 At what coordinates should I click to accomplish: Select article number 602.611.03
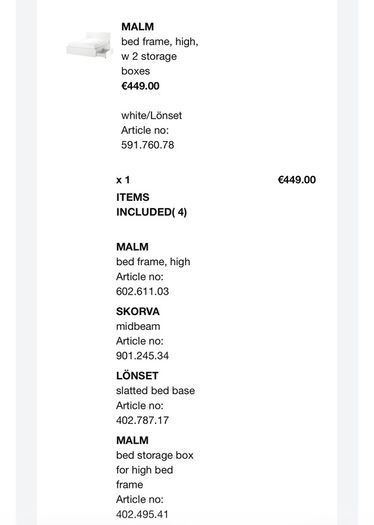coord(143,291)
